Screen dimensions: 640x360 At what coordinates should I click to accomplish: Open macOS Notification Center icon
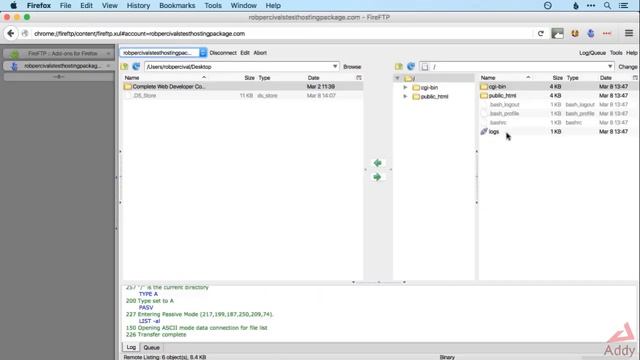[x=623, y=6]
